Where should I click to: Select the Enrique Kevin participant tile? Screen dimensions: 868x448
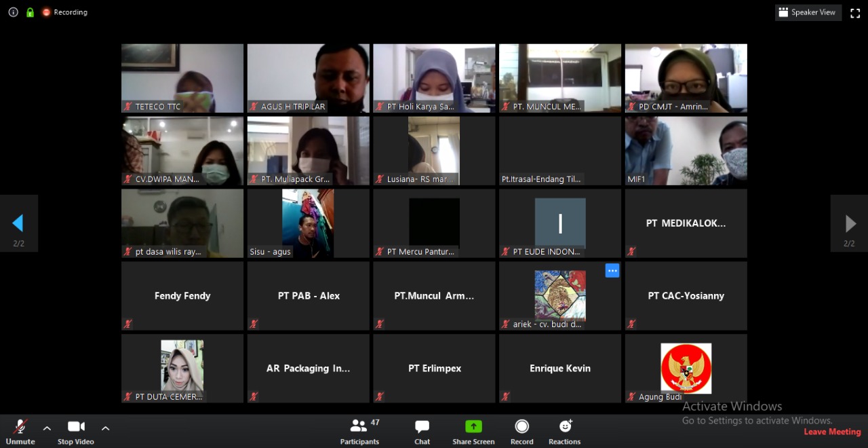click(x=559, y=368)
